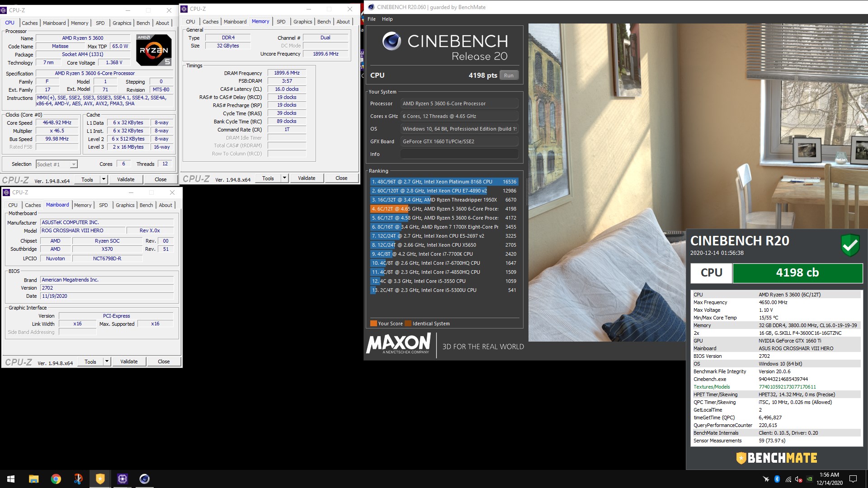
Task: Click Validate in the Mainboard window
Action: (129, 361)
